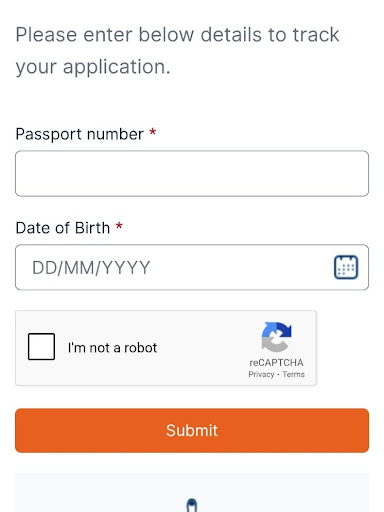Submit the tracking form with orange button
This screenshot has height=512, width=384.
(x=192, y=430)
